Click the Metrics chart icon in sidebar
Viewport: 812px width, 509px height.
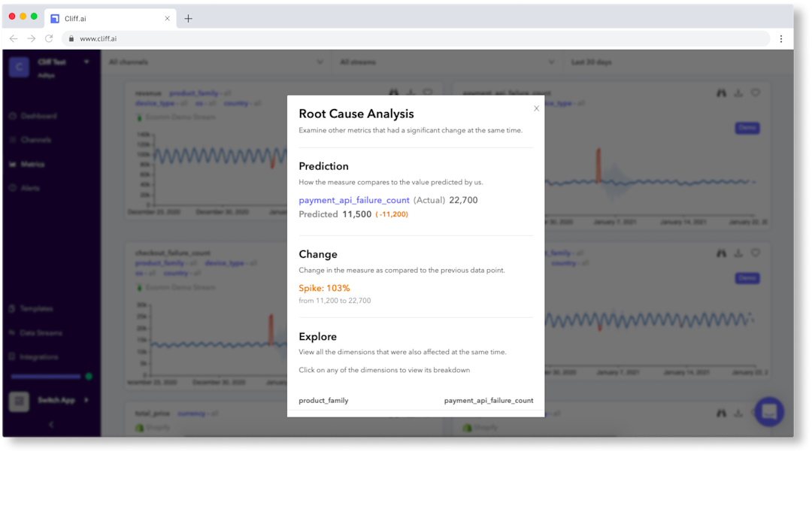pos(13,164)
